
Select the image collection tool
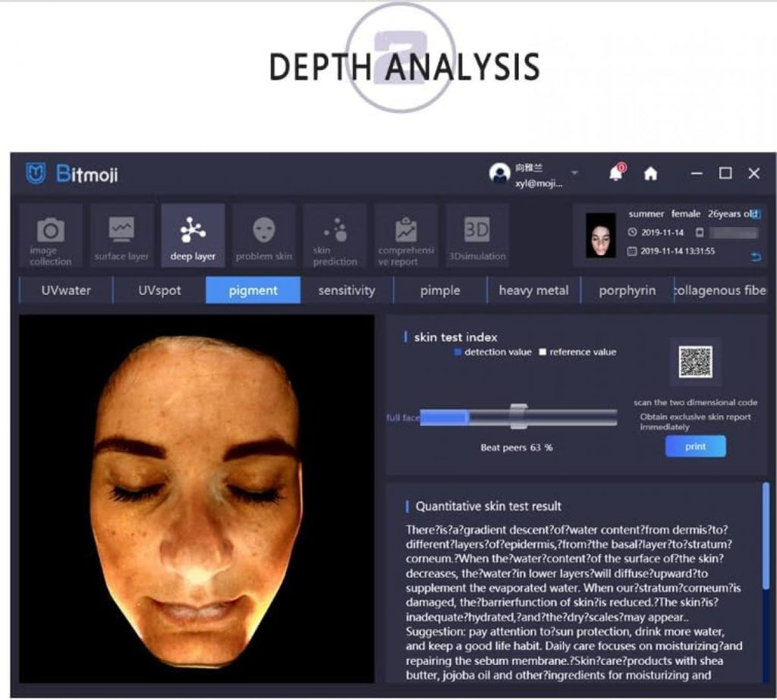[49, 237]
